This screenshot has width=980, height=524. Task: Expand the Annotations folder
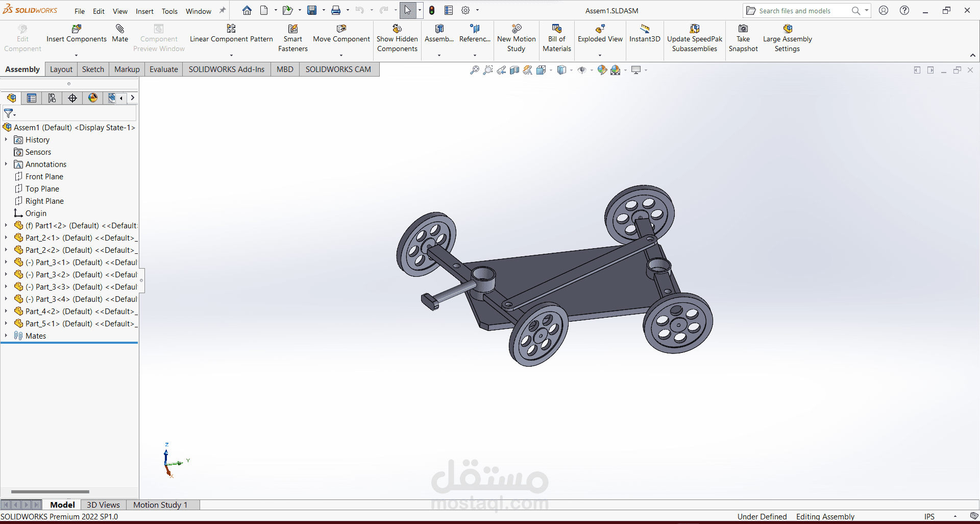(6, 164)
